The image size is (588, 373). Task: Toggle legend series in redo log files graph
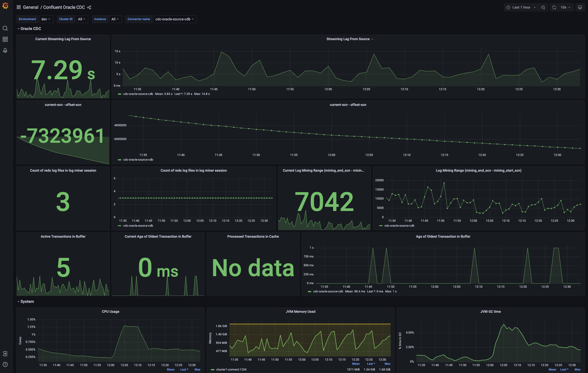pyautogui.click(x=138, y=226)
